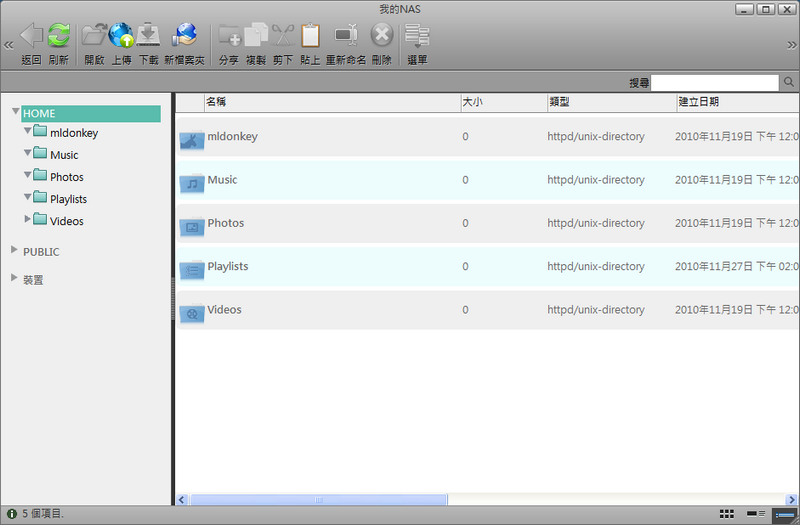Expand the Videos folder in tree
Screen dimensions: 800x525
pyautogui.click(x=27, y=220)
